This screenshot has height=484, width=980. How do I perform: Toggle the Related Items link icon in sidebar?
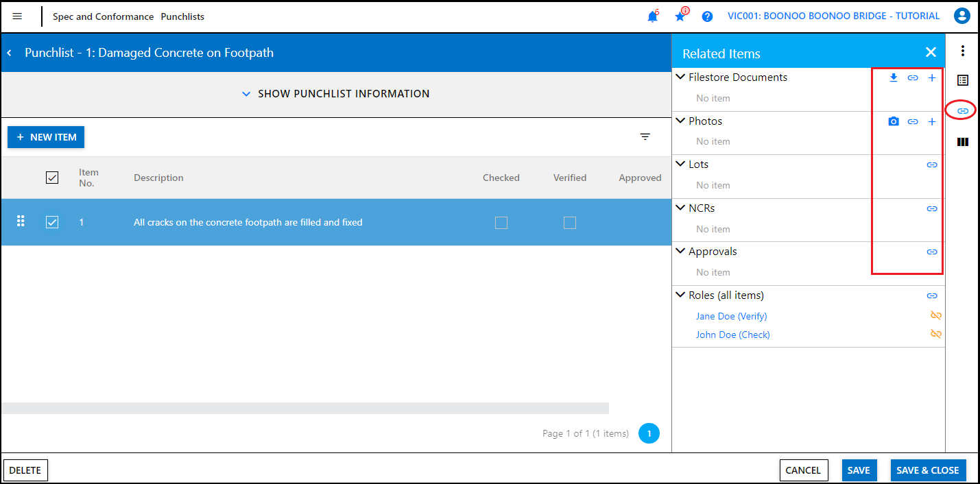click(x=963, y=110)
